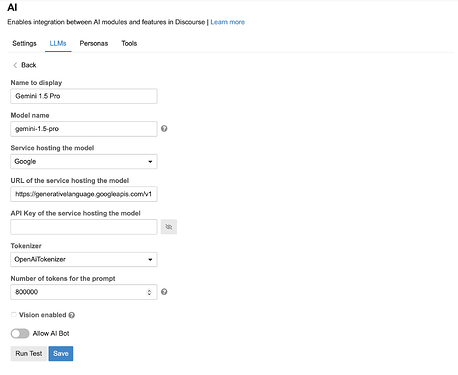Toggle API key visibility eye button
The image size is (458, 375).
pos(169,227)
